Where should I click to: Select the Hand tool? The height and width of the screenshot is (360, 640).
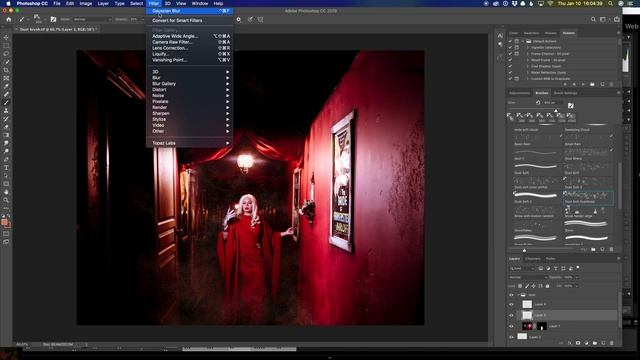(x=6, y=192)
